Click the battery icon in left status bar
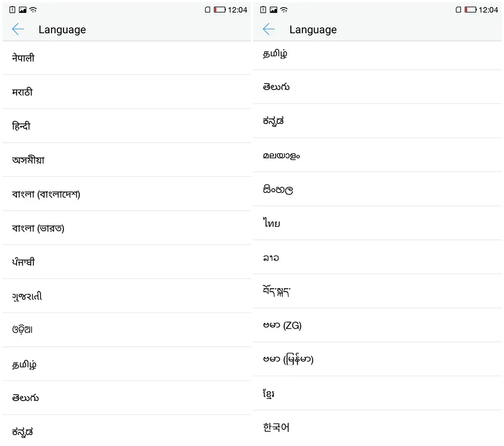The height and width of the screenshot is (446, 504). pos(220,10)
